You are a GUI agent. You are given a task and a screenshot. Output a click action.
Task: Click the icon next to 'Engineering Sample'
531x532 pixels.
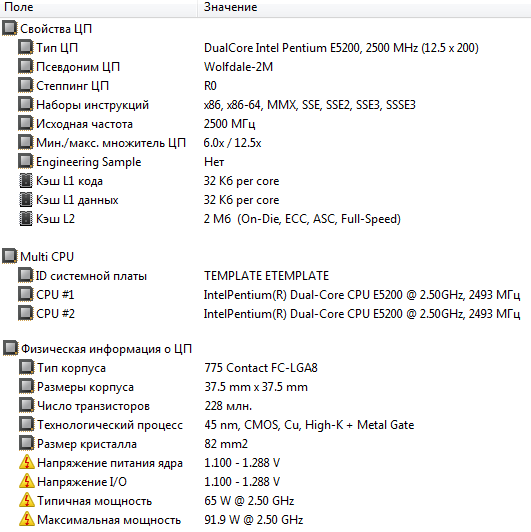coord(25,161)
